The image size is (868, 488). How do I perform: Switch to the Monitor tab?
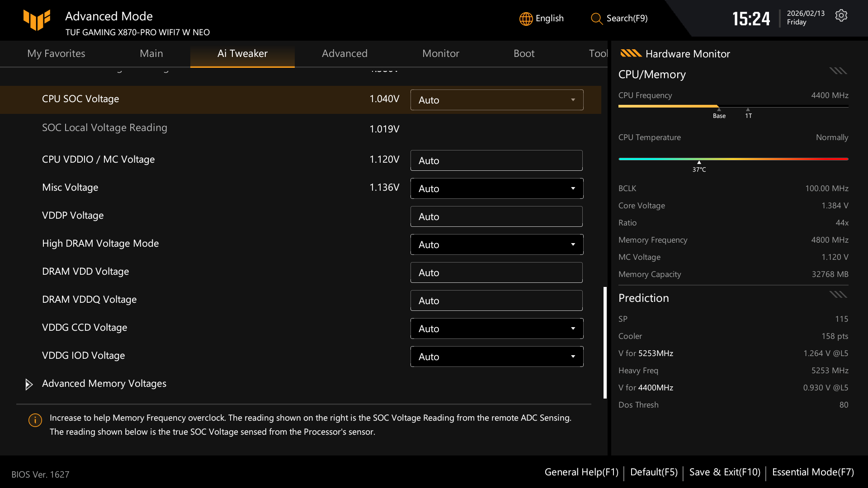440,53
